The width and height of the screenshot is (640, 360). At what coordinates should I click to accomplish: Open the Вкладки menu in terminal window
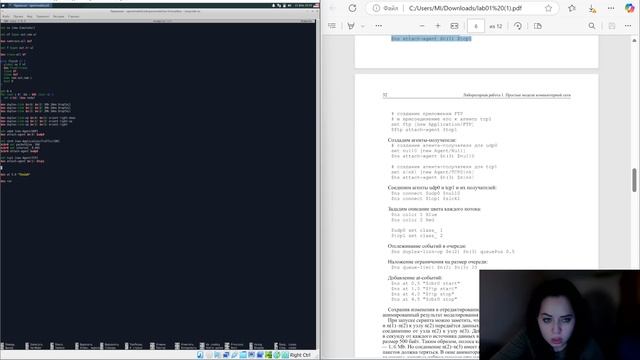[x=58, y=16]
